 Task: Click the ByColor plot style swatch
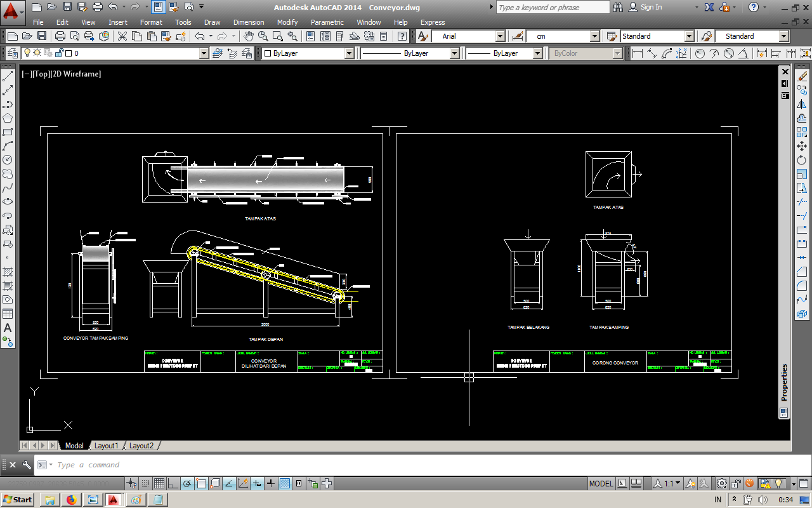click(x=584, y=53)
